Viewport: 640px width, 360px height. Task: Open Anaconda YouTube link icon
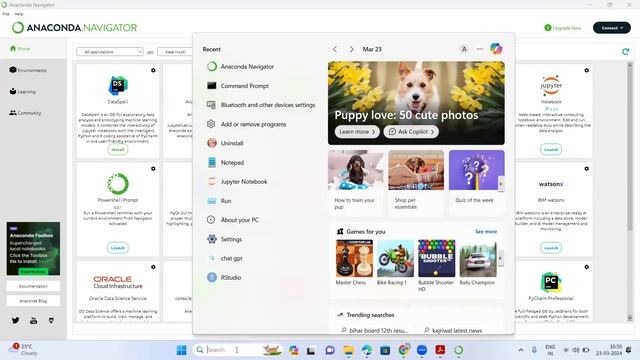(x=33, y=320)
